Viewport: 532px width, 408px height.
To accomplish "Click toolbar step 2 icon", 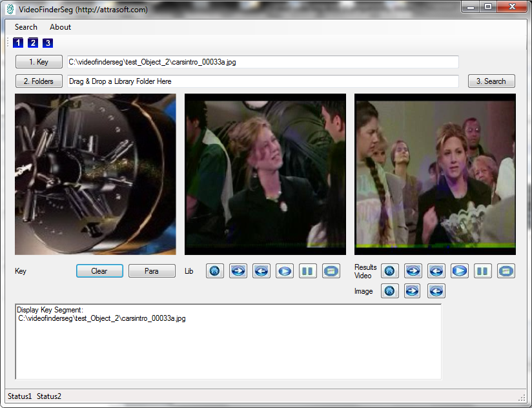I will tap(33, 43).
